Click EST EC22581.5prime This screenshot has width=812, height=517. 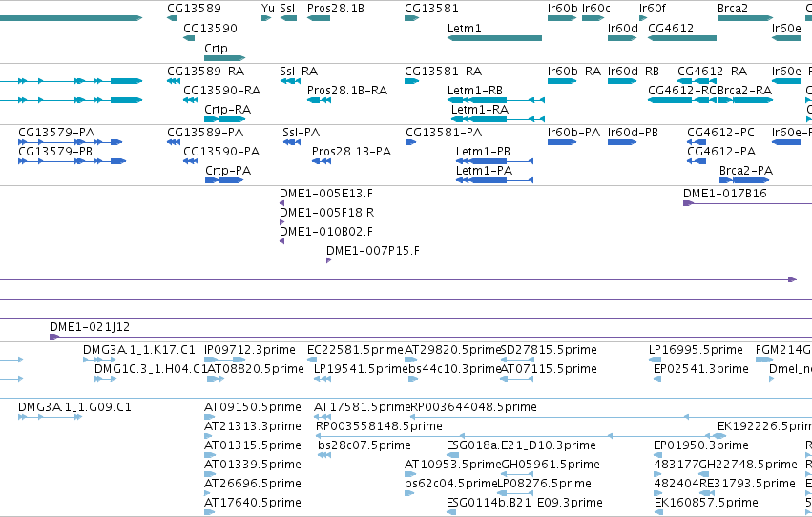point(312,360)
